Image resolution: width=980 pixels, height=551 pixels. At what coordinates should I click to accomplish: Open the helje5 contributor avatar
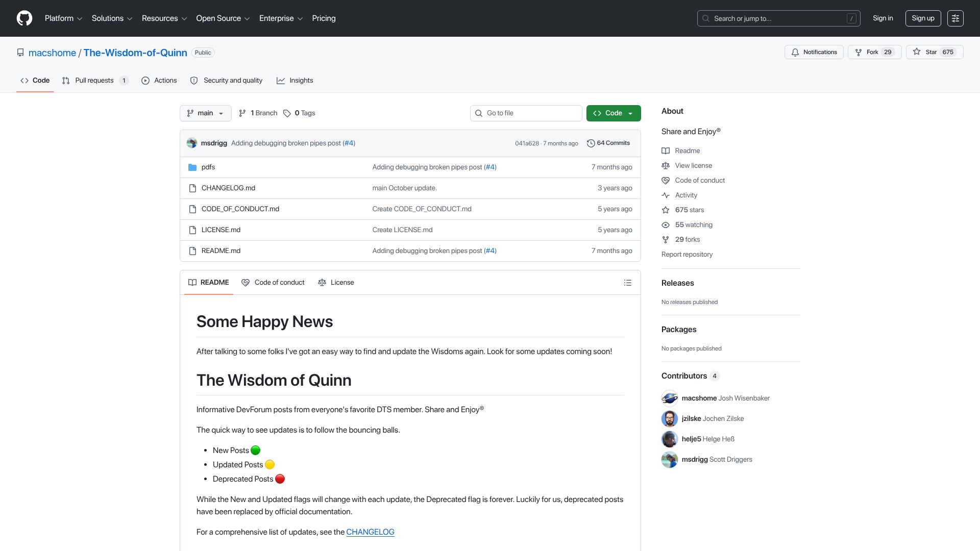(x=670, y=439)
